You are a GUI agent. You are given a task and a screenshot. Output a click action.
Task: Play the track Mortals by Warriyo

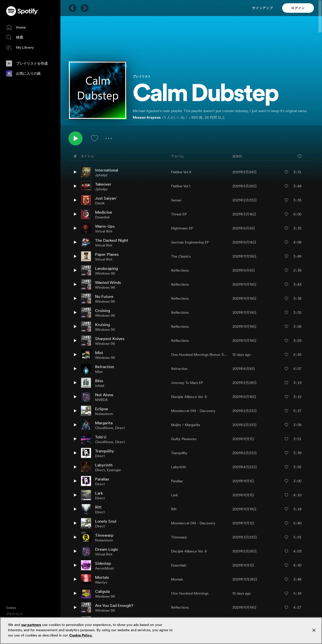click(x=75, y=579)
